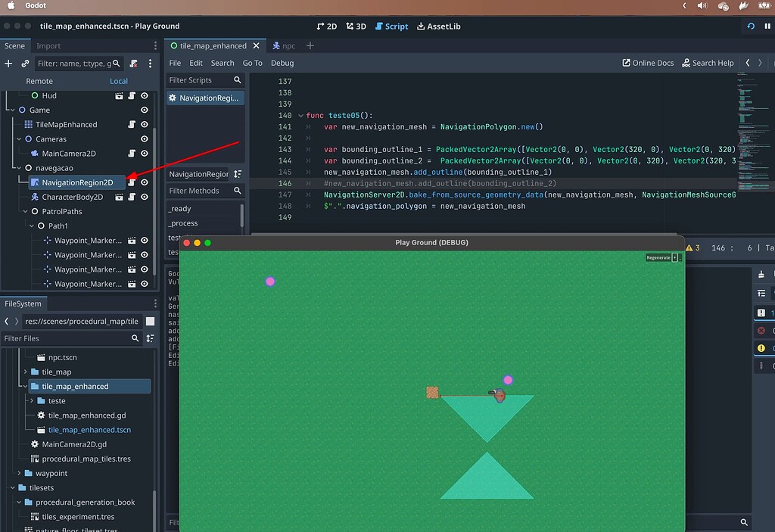Switch to the npc script tab
Viewport: 775px width, 532px height.
coord(285,45)
